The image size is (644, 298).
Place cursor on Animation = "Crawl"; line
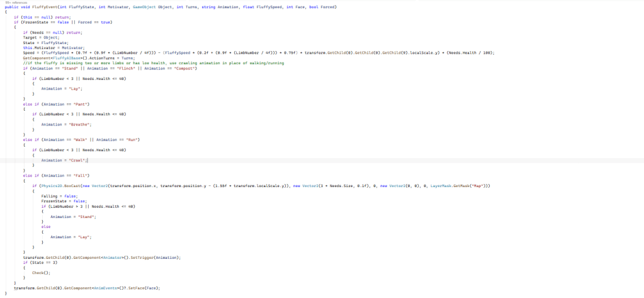64,160
